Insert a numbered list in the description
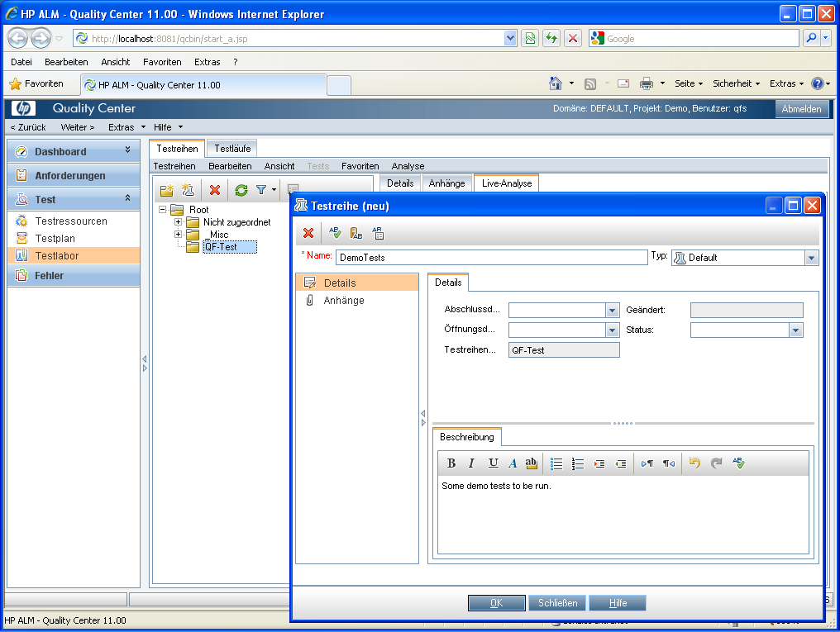 577,463
